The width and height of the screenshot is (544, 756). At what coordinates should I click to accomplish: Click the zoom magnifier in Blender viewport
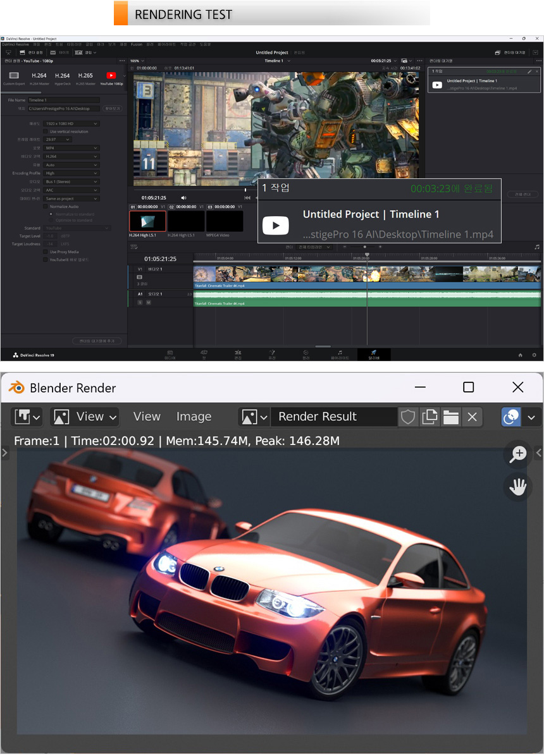[518, 454]
